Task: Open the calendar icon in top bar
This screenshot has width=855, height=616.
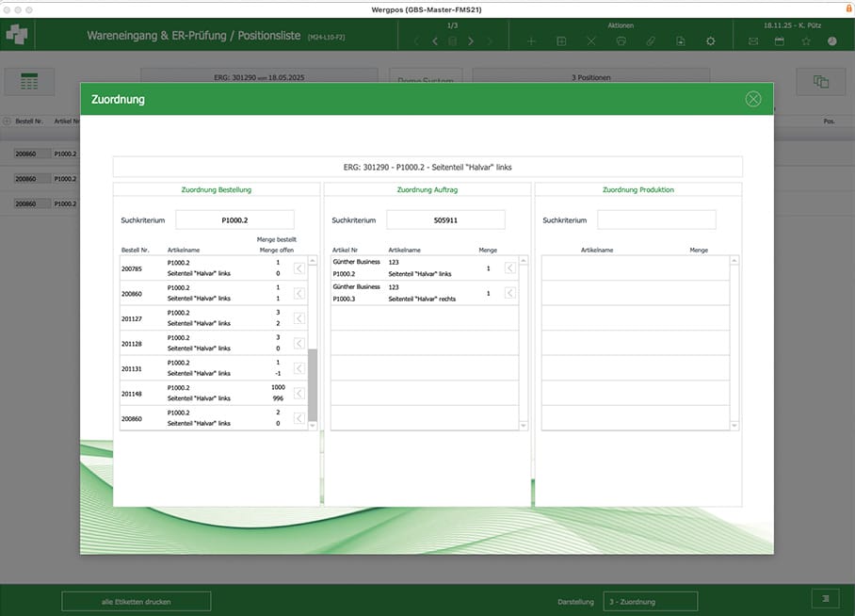Action: click(779, 41)
